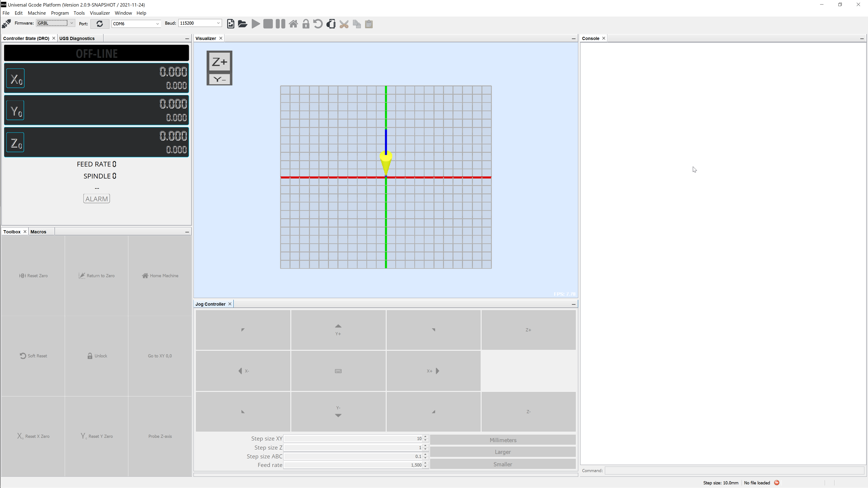Image resolution: width=868 pixels, height=488 pixels.
Task: Click the Command input field
Action: click(x=734, y=470)
